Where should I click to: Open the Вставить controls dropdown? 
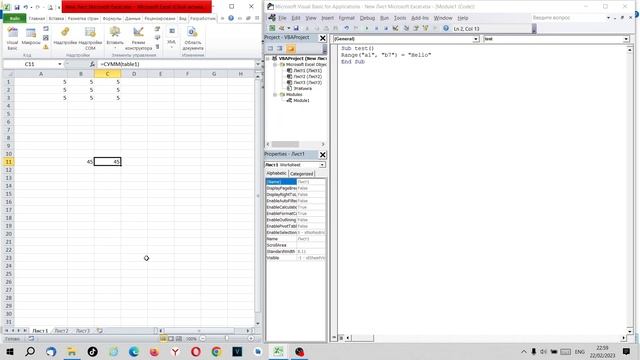pyautogui.click(x=115, y=38)
